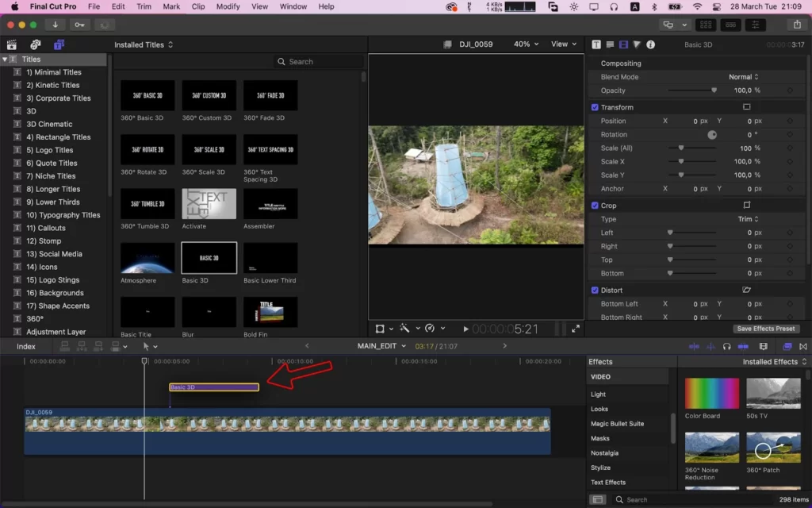Viewport: 812px width, 508px height.
Task: Click the keyword editor key icon
Action: click(x=79, y=25)
